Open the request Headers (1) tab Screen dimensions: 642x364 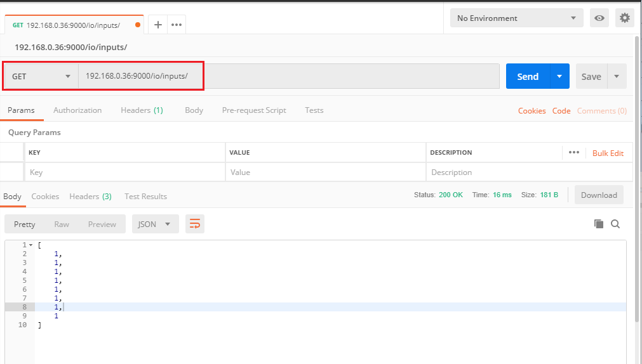[x=142, y=110]
